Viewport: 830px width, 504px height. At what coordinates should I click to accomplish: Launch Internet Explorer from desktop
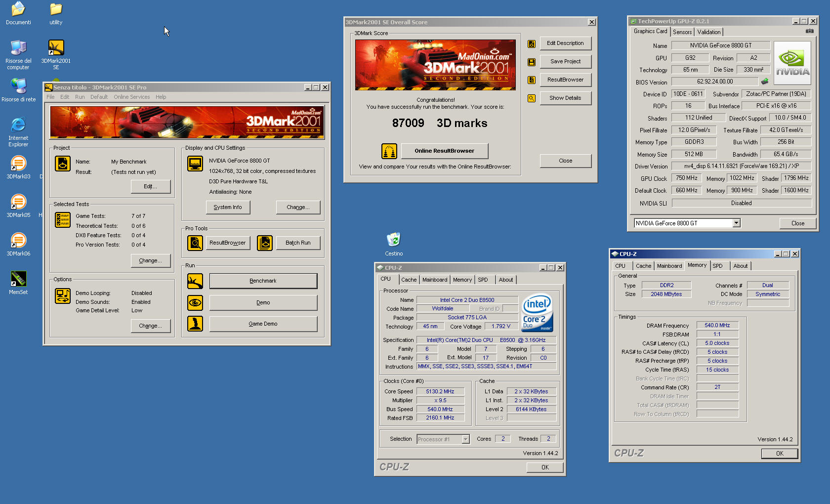coord(18,132)
